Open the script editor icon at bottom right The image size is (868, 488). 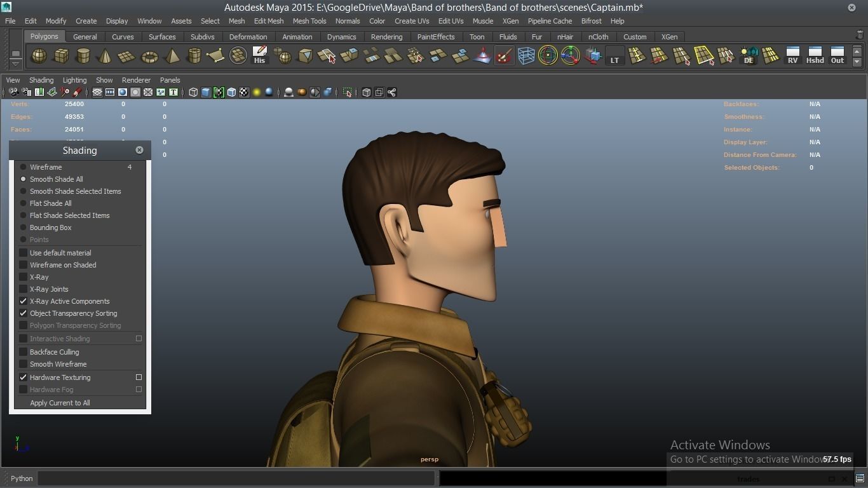pyautogui.click(x=860, y=478)
